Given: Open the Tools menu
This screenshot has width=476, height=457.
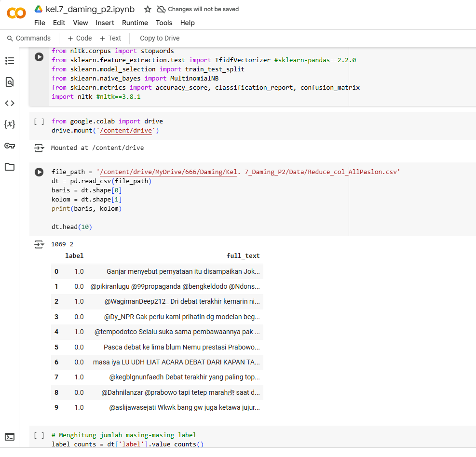Looking at the screenshot, I should (163, 22).
